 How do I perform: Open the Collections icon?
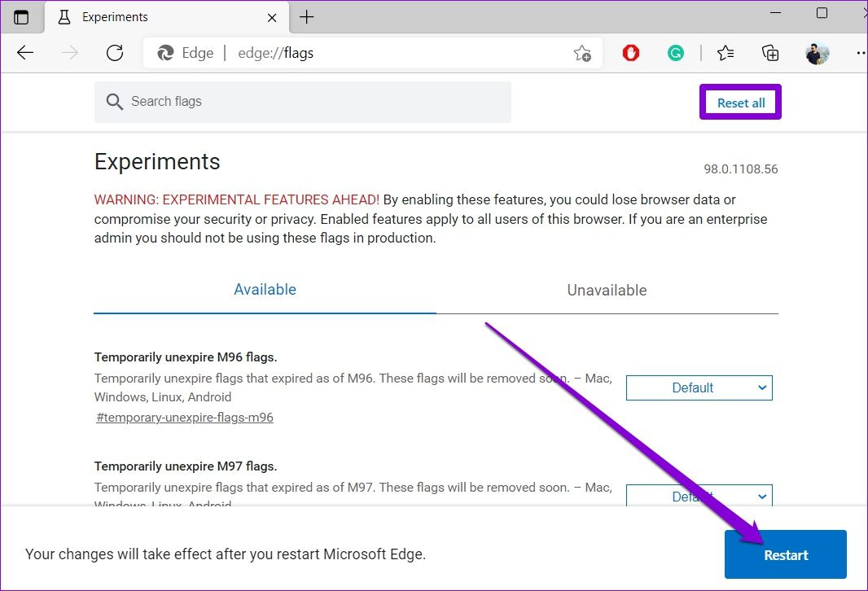coord(770,54)
